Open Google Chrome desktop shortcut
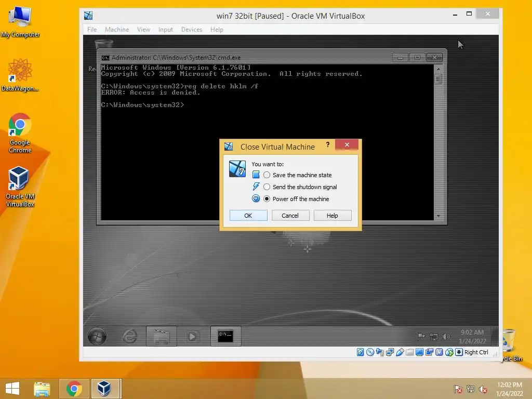Image resolution: width=532 pixels, height=399 pixels. pyautogui.click(x=20, y=133)
